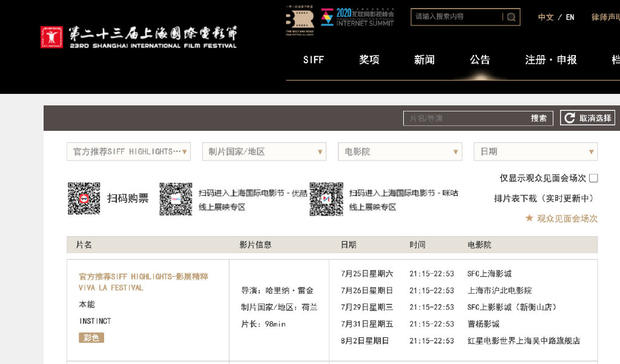The width and height of the screenshot is (620, 364).
Task: Click the 导演：哈里纳·雷金 text
Action: pyautogui.click(x=277, y=290)
